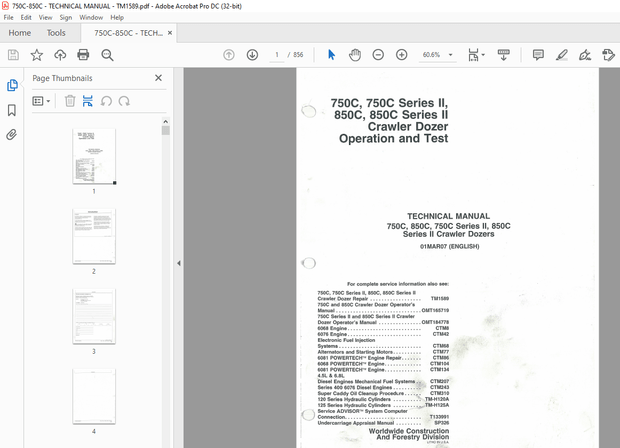Open the Edit menu

coord(26,17)
